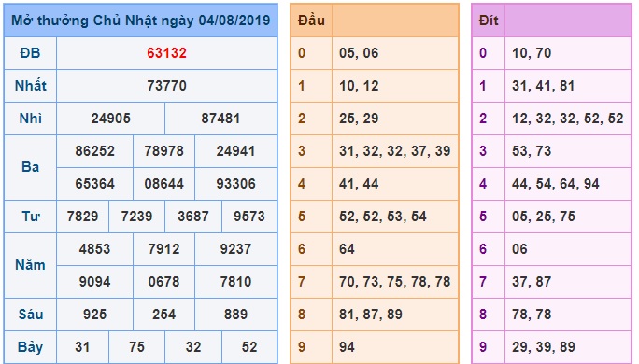
Task: Select the Nhất prize number 73770
Action: 166,86
